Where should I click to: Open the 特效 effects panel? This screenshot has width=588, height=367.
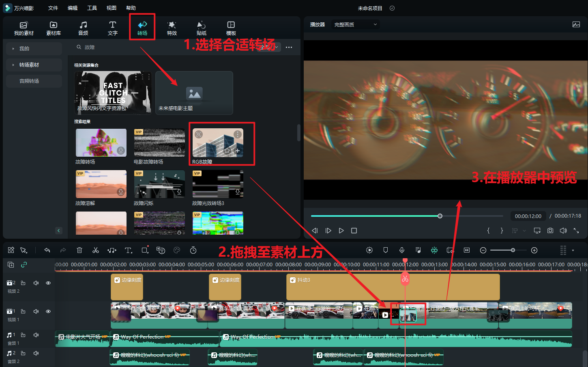pyautogui.click(x=172, y=28)
